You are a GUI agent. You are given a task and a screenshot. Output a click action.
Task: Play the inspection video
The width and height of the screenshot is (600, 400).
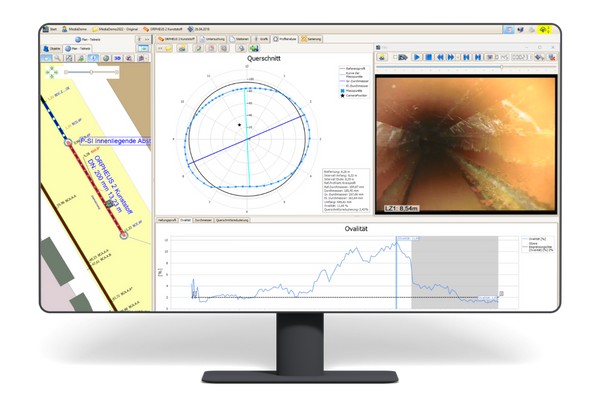click(417, 57)
